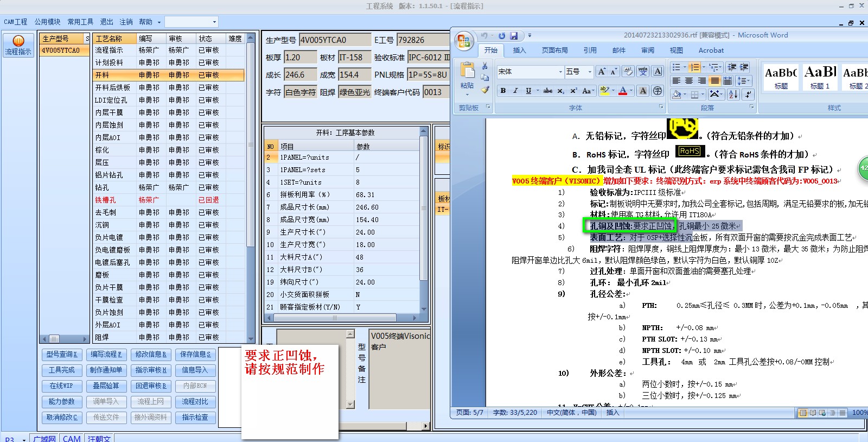The height and width of the screenshot is (442, 868).
Task: Open the highlight color dropdown arrow
Action: pos(613,91)
